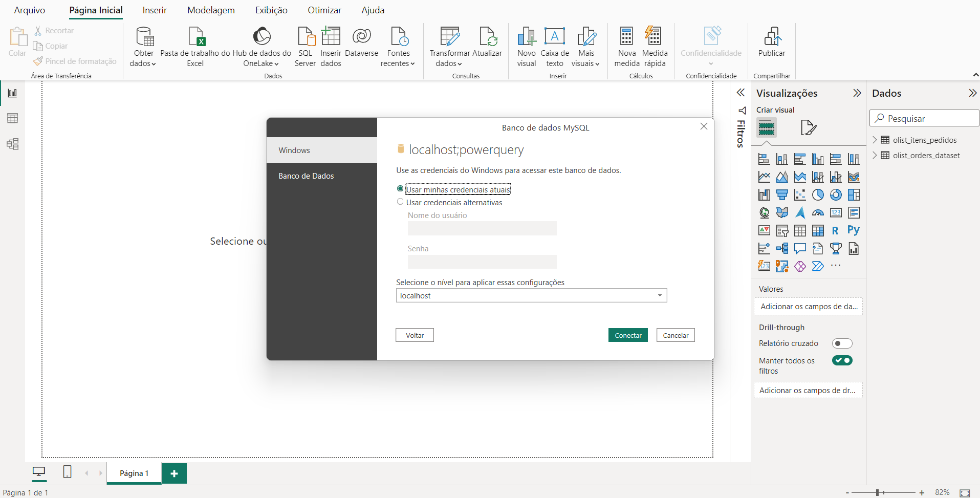Toggle Manter todos os filtros switch
Screen dimensions: 980x498
(842, 360)
